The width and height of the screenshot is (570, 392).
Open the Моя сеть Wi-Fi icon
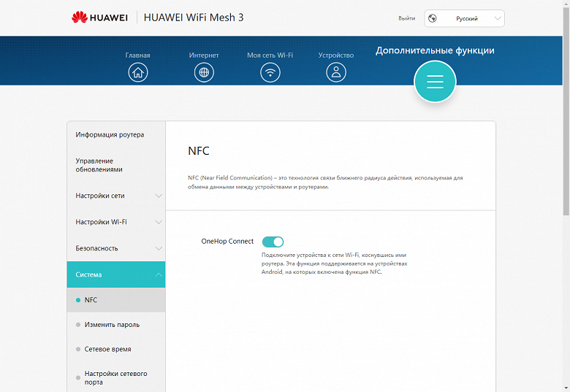coord(270,72)
